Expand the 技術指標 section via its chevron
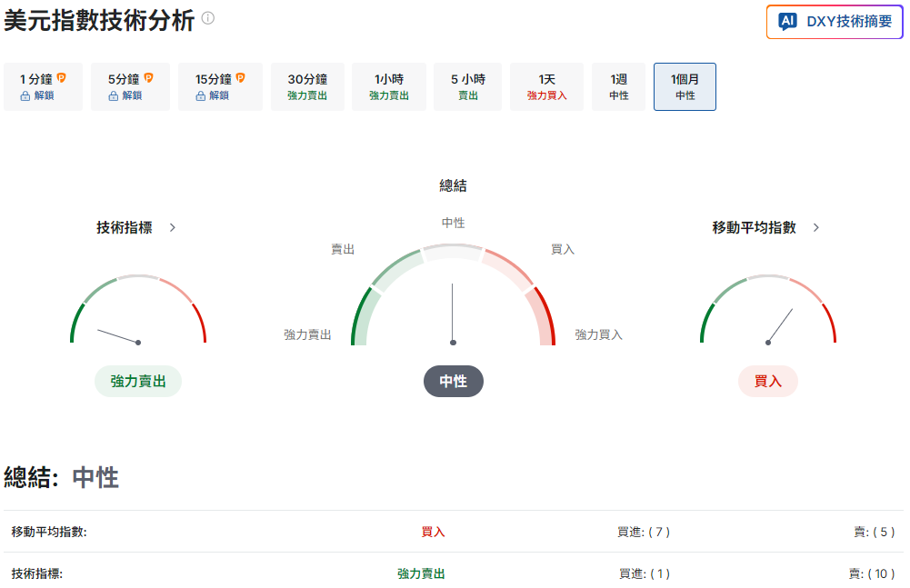The width and height of the screenshot is (910, 588). 172,228
